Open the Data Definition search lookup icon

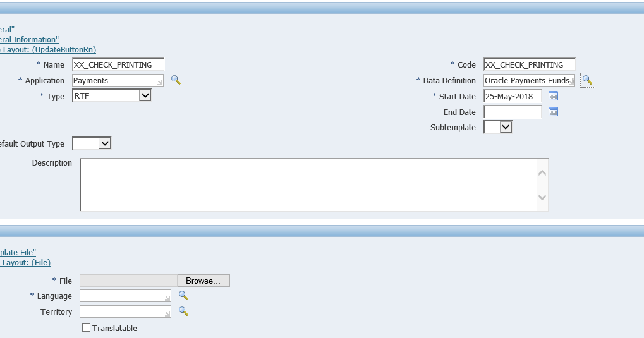pyautogui.click(x=587, y=80)
